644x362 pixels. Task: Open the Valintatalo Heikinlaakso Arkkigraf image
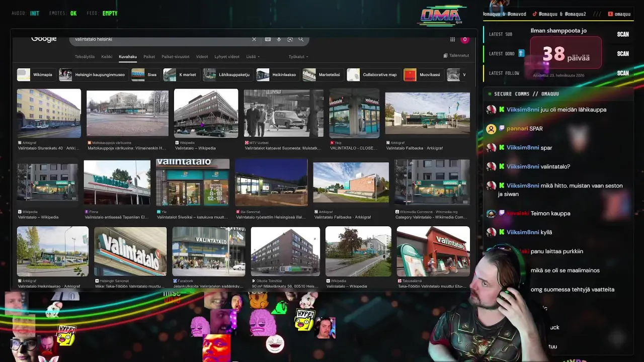[x=52, y=251]
